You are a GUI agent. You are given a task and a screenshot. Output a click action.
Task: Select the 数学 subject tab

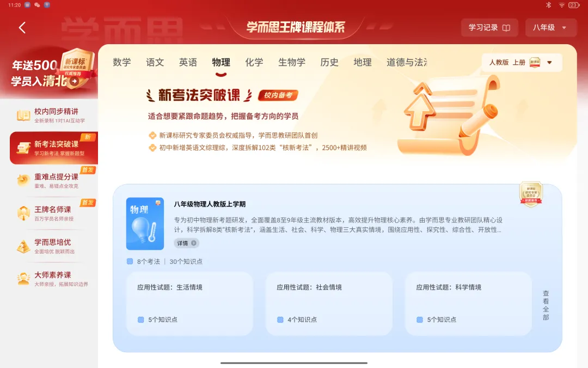pos(122,62)
